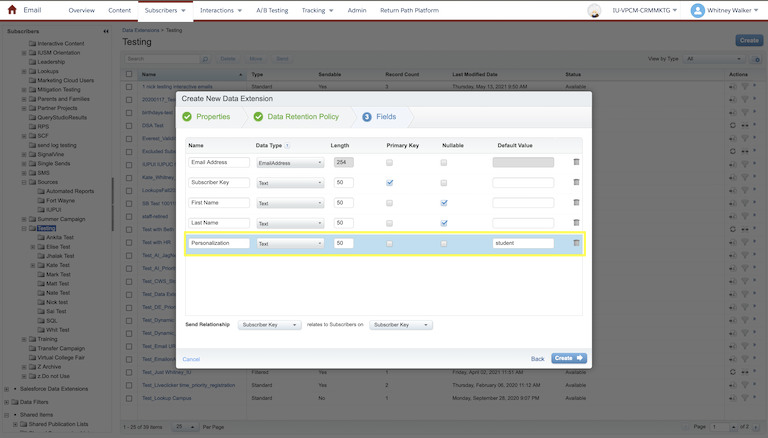Expand the Kate Test tree node
This screenshot has width=768, height=438.
coord(33,266)
